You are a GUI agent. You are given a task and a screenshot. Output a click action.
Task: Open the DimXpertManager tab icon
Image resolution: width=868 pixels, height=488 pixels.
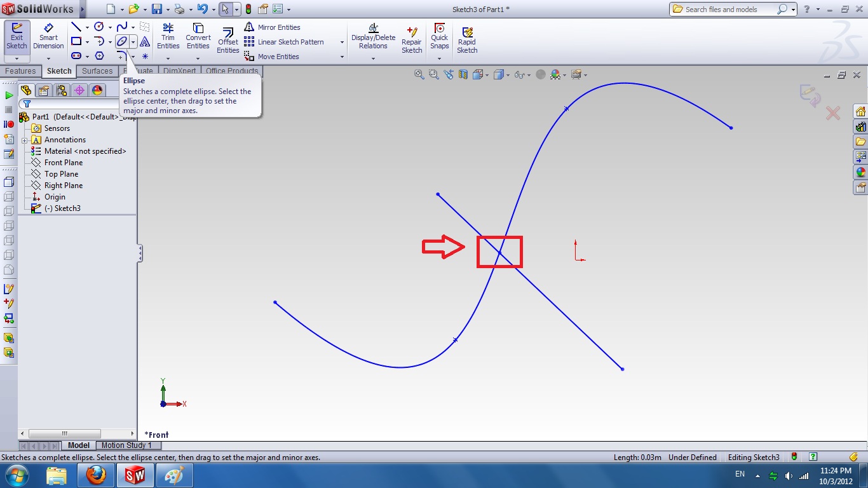pos(79,90)
